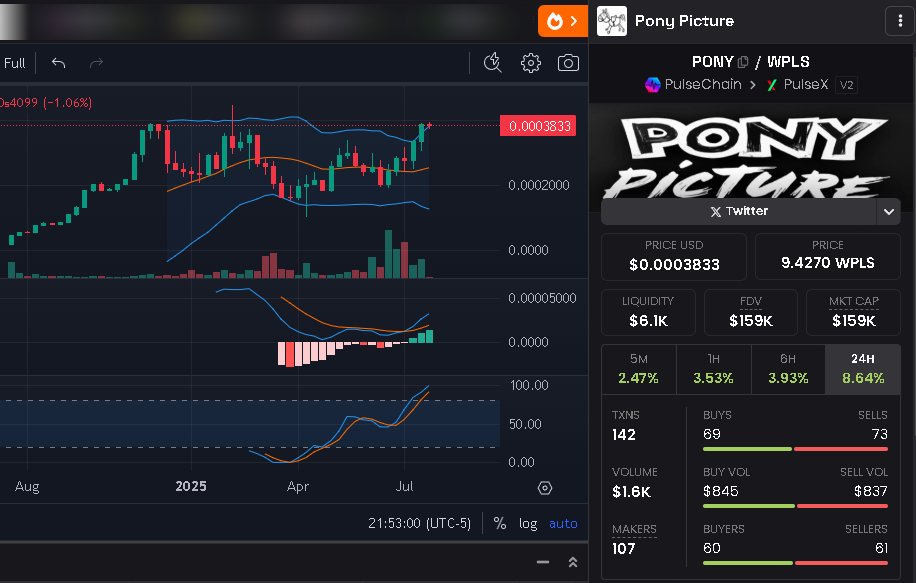The width and height of the screenshot is (916, 583).
Task: Minimize the bottom panel with dash icon
Action: coord(543,562)
